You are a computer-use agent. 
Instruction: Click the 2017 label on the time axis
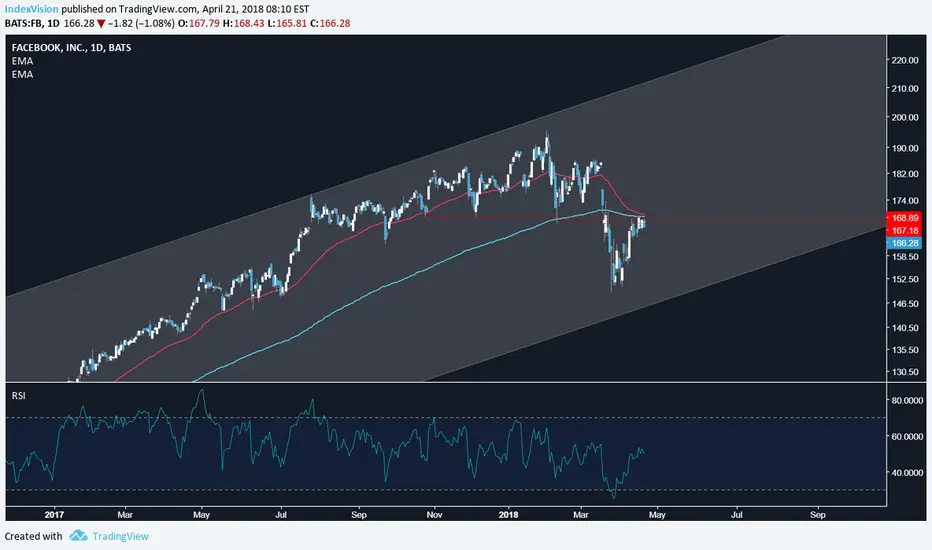[x=54, y=515]
